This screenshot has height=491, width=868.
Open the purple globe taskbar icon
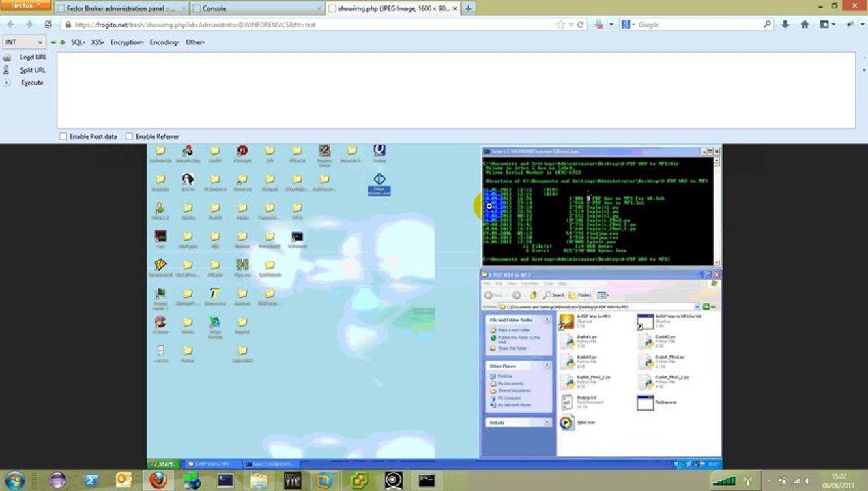(58, 480)
